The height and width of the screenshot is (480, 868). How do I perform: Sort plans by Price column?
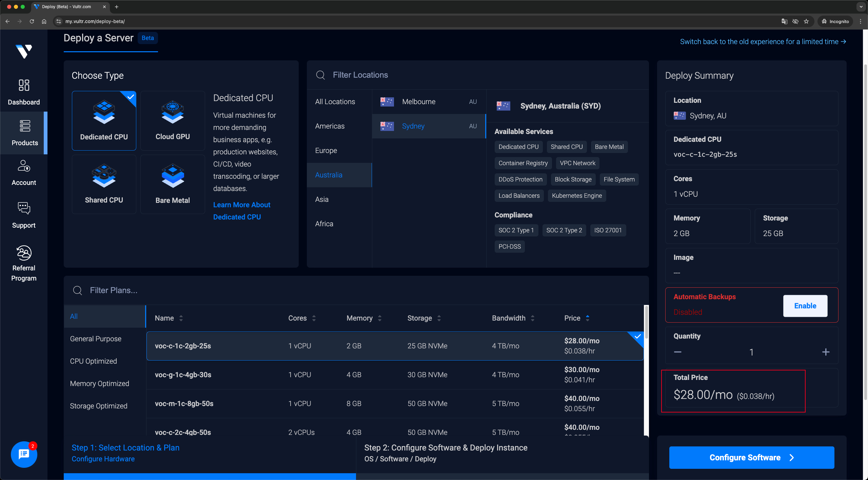(577, 318)
